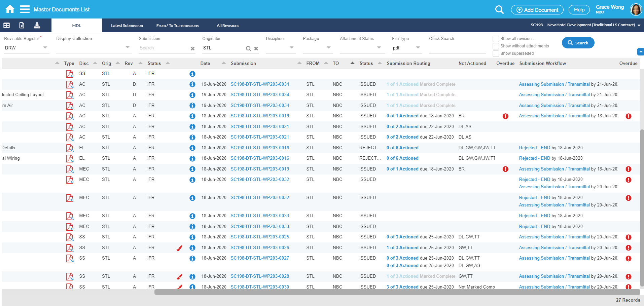Click info icon for submission WP203-0026
Screen dimensions: 644x306
click(192, 248)
